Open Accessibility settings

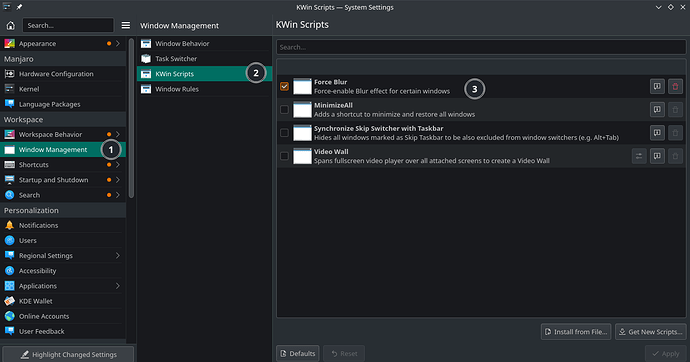[63, 271]
